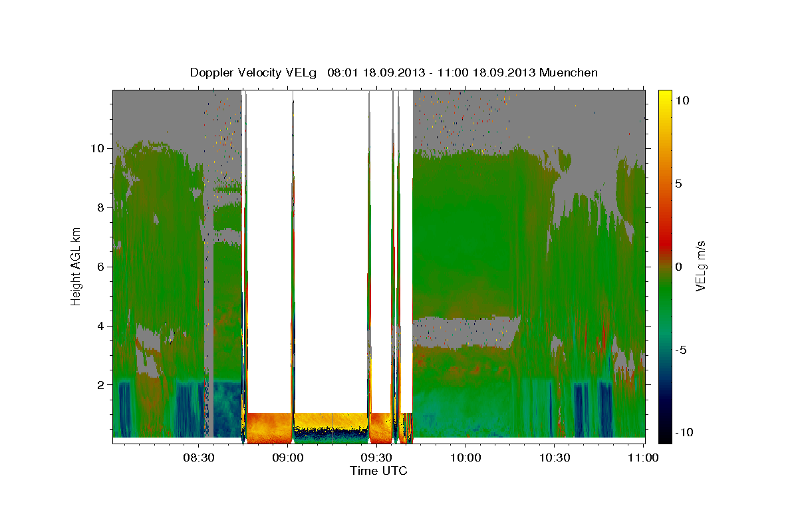Click the 10:30 time tick label
The height and width of the screenshot is (532, 798).
(x=554, y=458)
